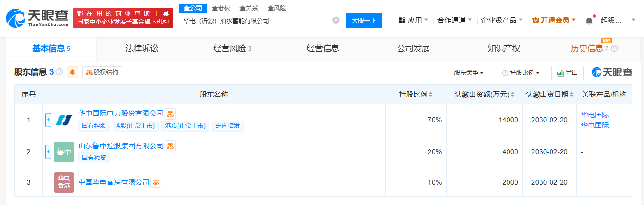Click the 华电国际 company logo thumbnail
The height and width of the screenshot is (205, 644).
tap(64, 120)
